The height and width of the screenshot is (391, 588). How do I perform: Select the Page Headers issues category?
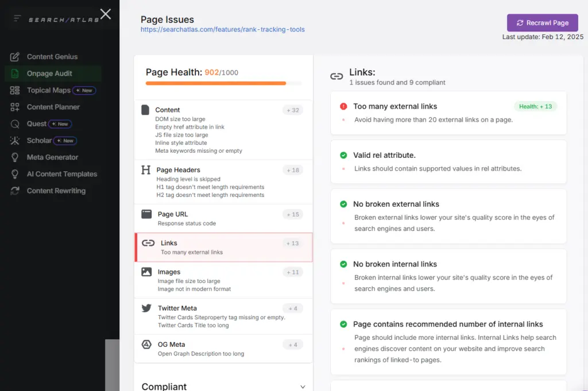[x=223, y=182]
